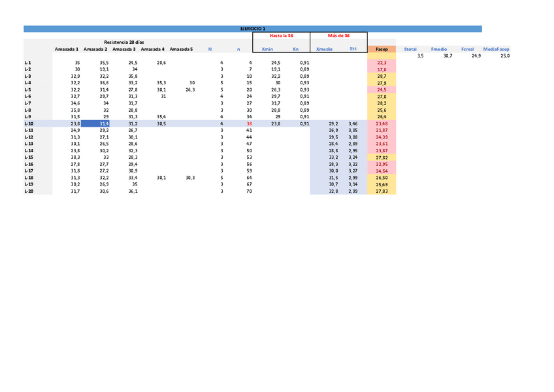Select the Facep value 17,0 in row L-2
The height and width of the screenshot is (392, 554).
tap(382, 69)
